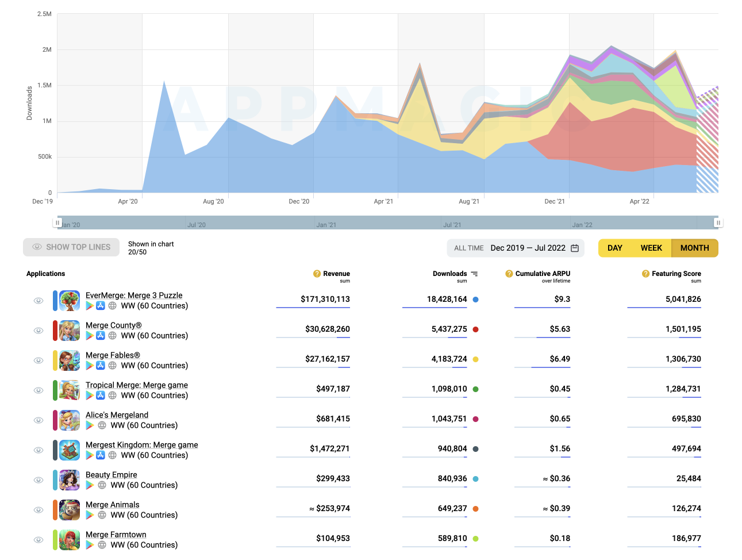The image size is (742, 560).
Task: Click the Featuring Score help icon
Action: click(x=645, y=274)
